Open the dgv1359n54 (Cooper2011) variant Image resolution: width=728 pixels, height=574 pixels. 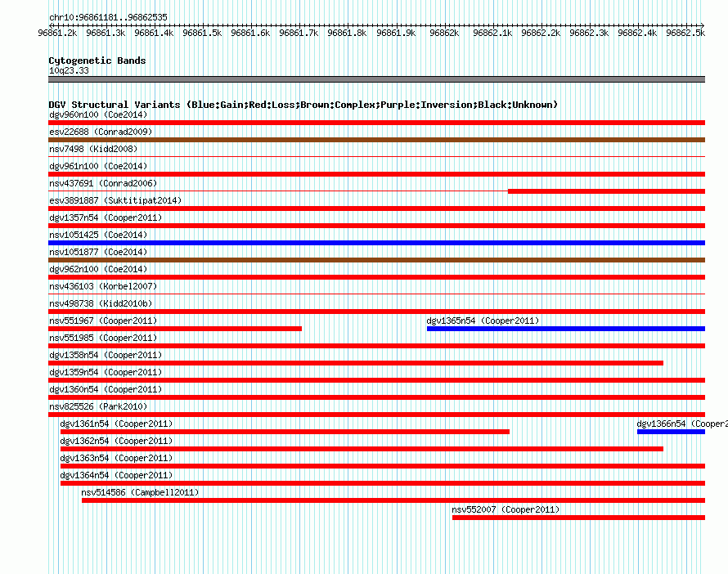[106, 372]
